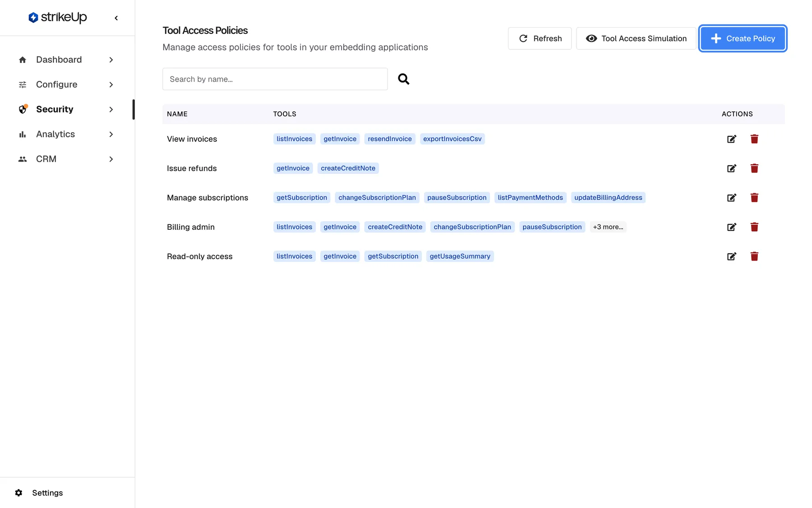Viewport: 812px width, 508px height.
Task: Delete the Issue refunds policy
Action: [x=754, y=168]
